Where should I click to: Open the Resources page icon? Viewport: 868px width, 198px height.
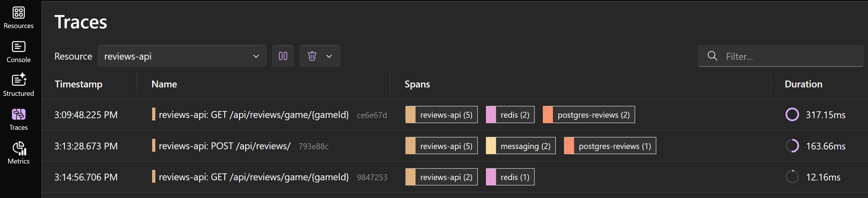click(18, 13)
